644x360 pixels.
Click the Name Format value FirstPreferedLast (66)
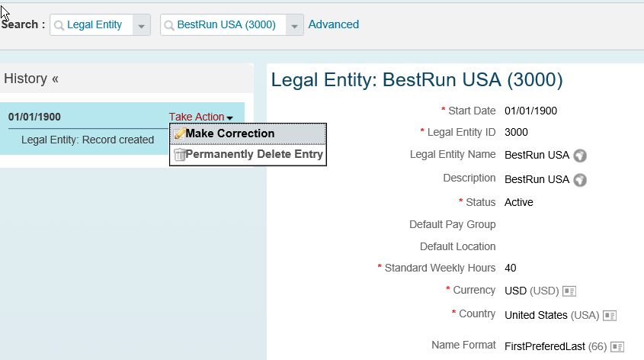[x=556, y=346]
